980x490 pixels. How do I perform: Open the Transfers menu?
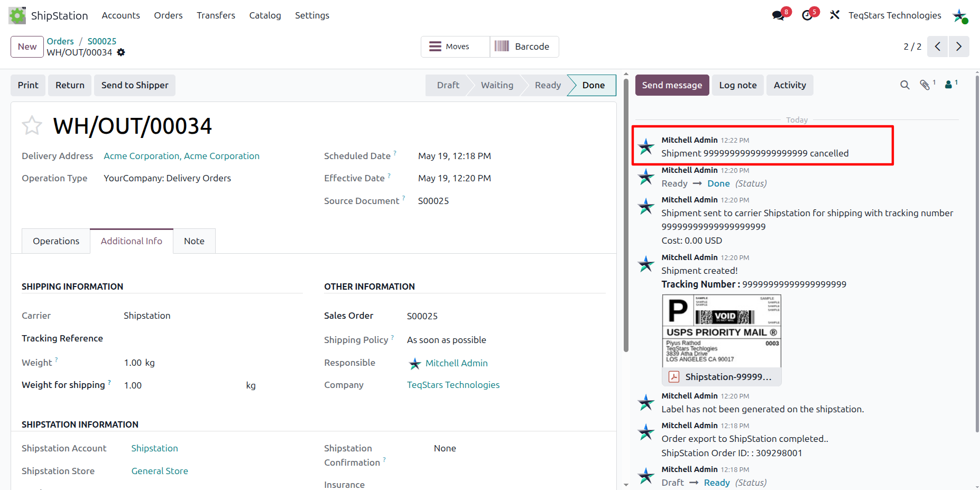point(216,15)
